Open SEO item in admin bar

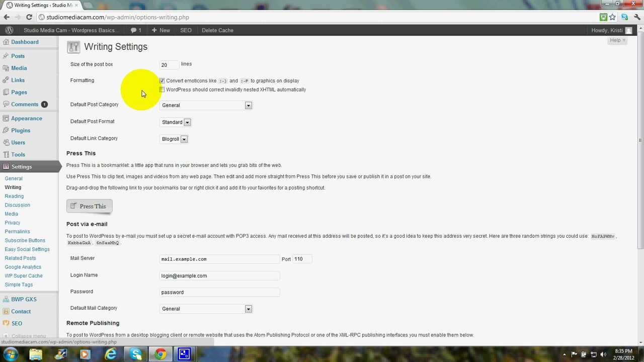186,30
